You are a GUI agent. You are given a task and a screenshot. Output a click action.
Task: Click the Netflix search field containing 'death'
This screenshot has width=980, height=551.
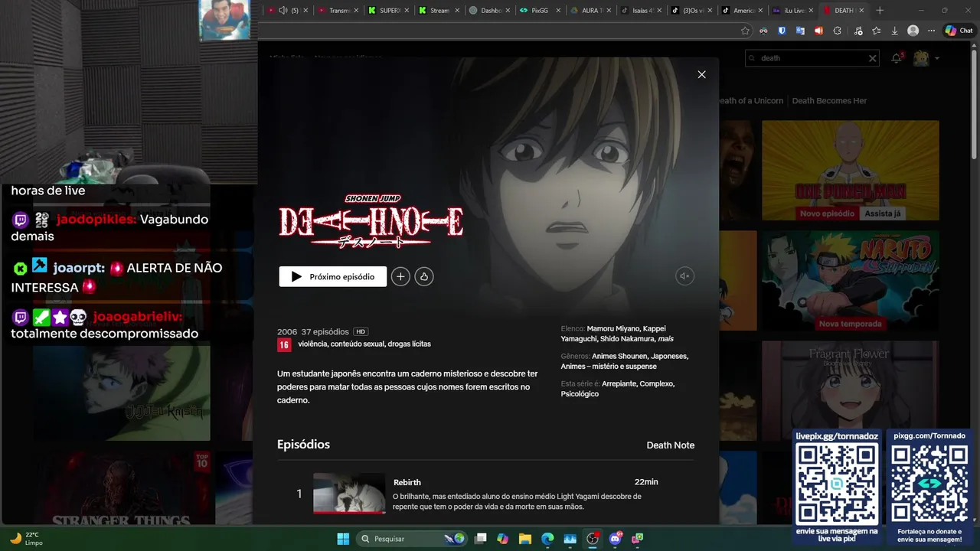[x=812, y=58]
